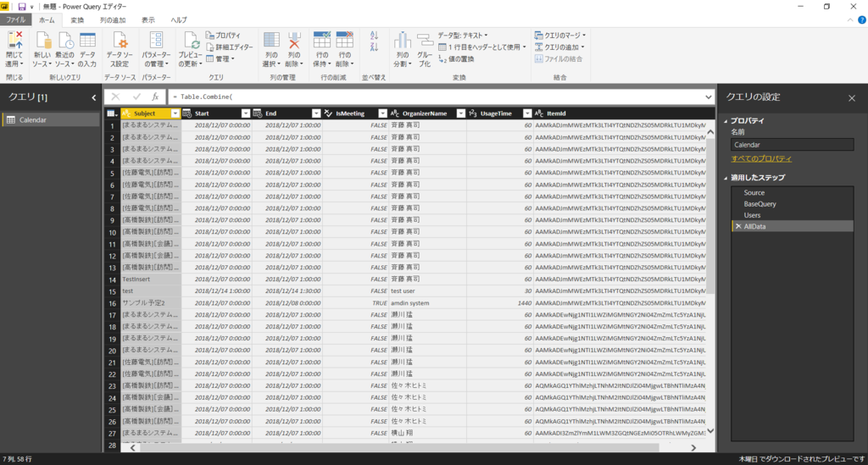
Task: Click the 閉じて適用 (Close & Apply) icon
Action: pos(14,42)
